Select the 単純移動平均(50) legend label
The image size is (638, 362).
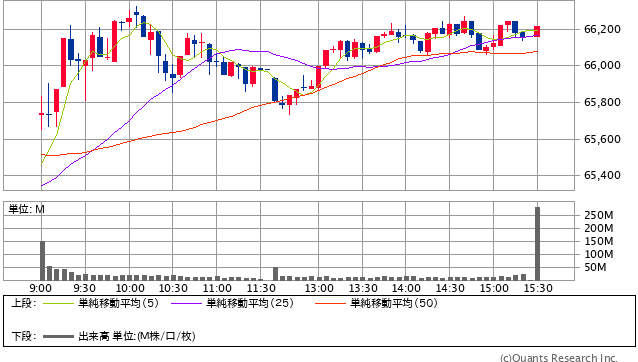[x=394, y=303]
